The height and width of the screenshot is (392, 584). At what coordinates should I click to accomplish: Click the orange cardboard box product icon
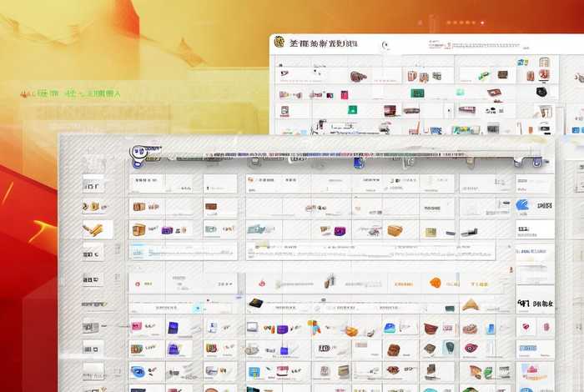395,230
